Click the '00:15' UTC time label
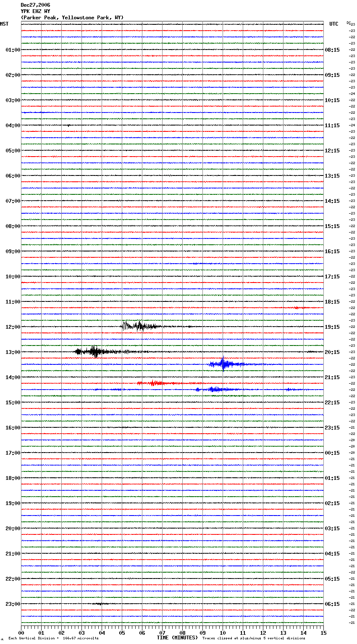Viewport: 357px width, 644px height. tap(332, 453)
